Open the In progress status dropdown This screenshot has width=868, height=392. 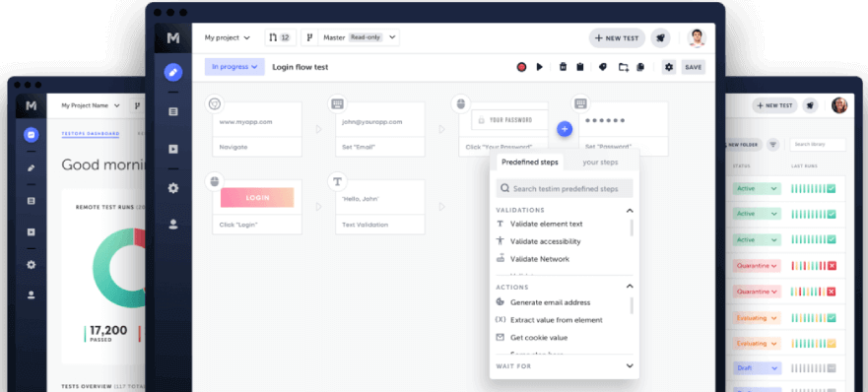click(234, 67)
